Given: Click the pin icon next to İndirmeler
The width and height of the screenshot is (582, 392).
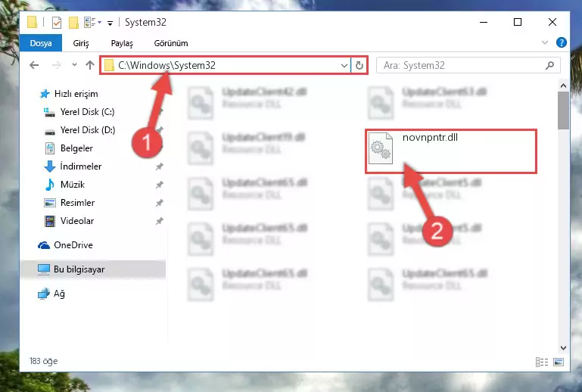Looking at the screenshot, I should (x=159, y=166).
